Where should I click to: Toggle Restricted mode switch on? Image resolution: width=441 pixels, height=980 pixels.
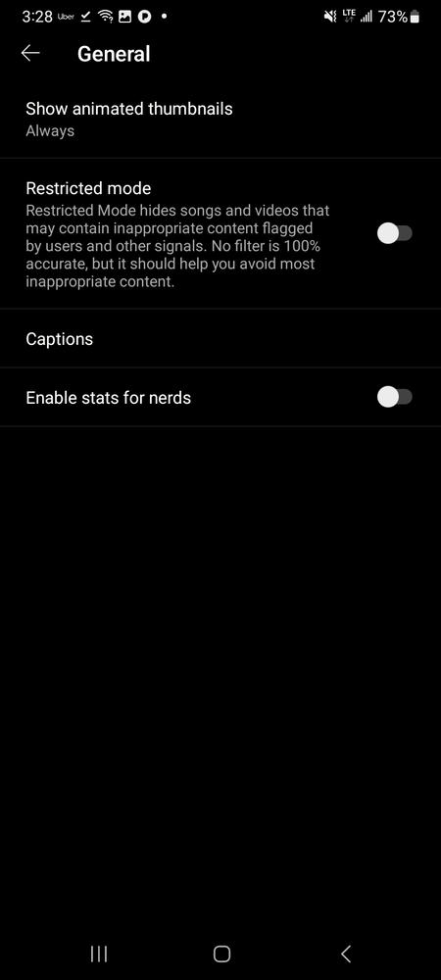click(x=395, y=234)
